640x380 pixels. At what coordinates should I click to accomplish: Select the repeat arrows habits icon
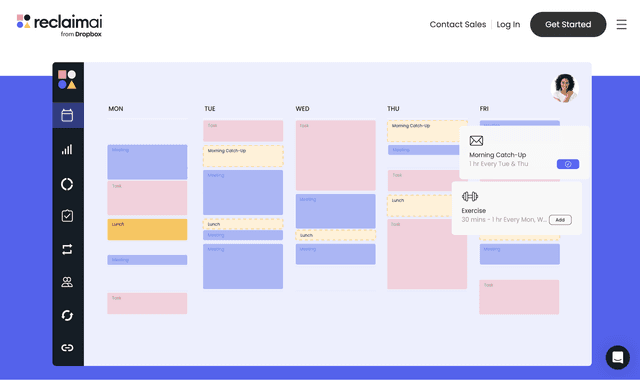(x=67, y=249)
